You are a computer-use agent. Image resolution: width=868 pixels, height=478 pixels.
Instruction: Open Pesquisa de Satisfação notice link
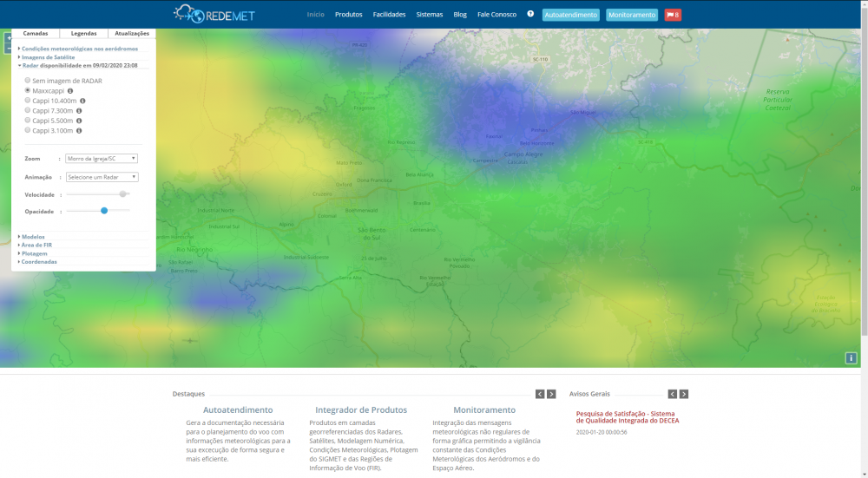coord(627,417)
